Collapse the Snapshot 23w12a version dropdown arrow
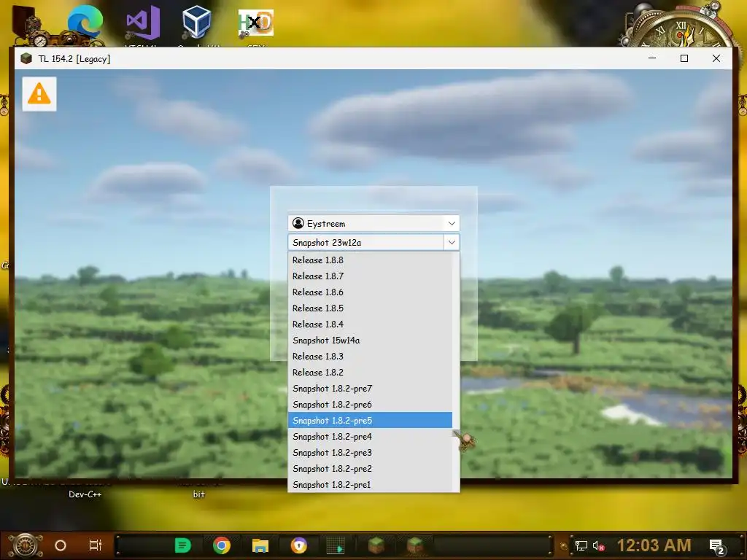The height and width of the screenshot is (560, 747). pyautogui.click(x=452, y=242)
